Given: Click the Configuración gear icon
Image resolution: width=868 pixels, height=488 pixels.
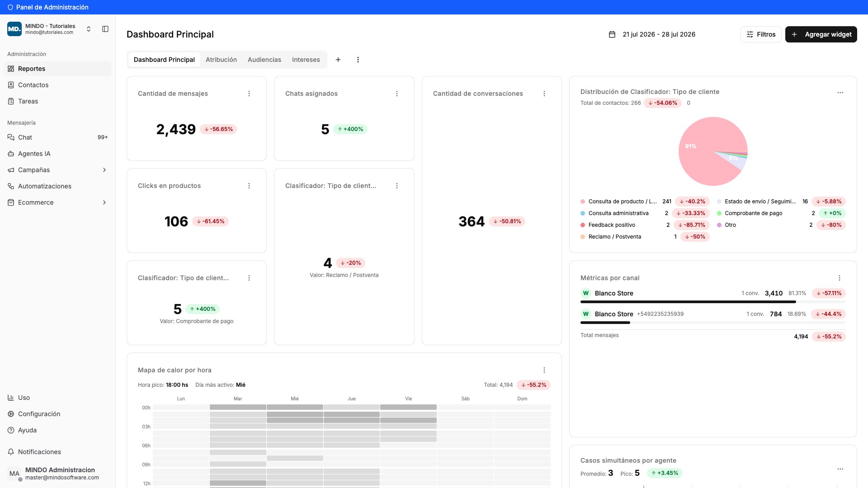Looking at the screenshot, I should [11, 414].
